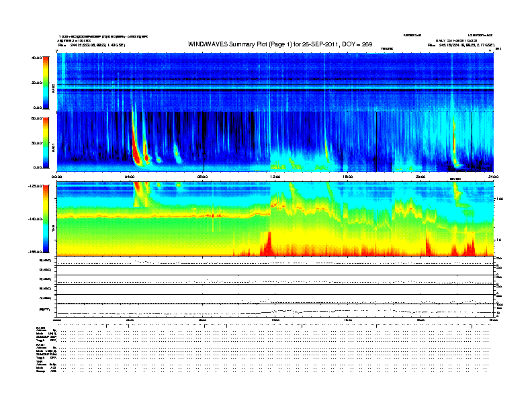Click the 26-SEP-2011 date in title

(320, 44)
